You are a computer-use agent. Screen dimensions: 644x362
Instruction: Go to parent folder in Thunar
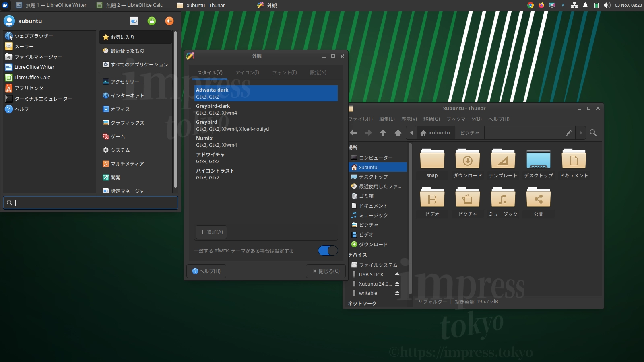[383, 133]
